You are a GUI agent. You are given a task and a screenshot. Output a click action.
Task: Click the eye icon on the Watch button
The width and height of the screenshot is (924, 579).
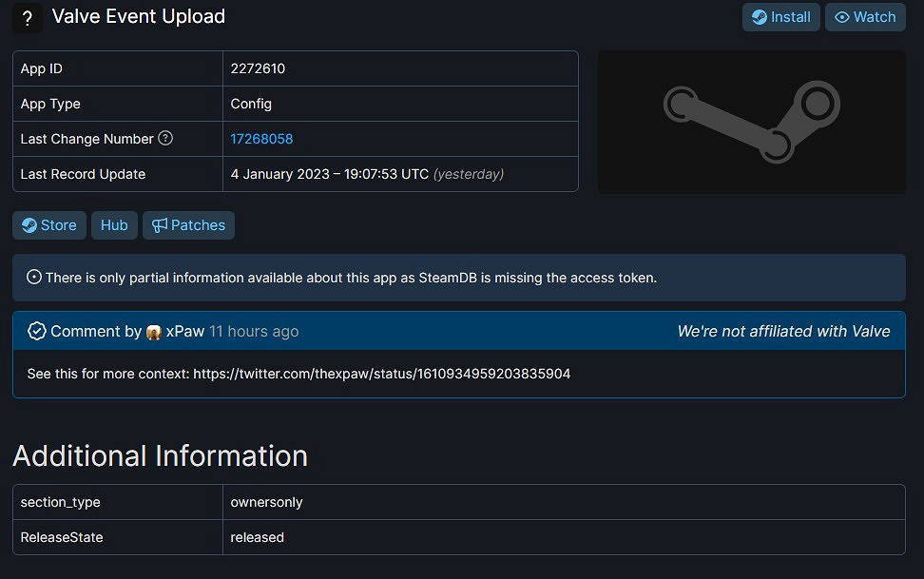(x=841, y=16)
